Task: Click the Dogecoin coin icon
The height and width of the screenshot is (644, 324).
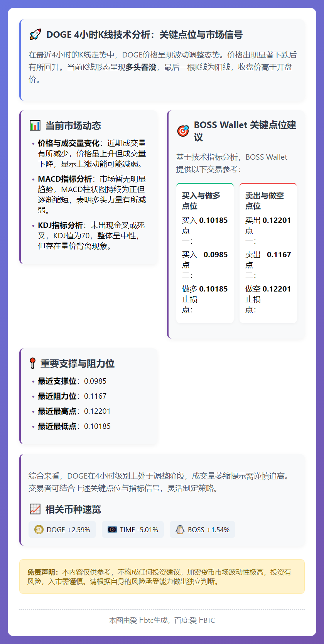Action: [x=39, y=530]
